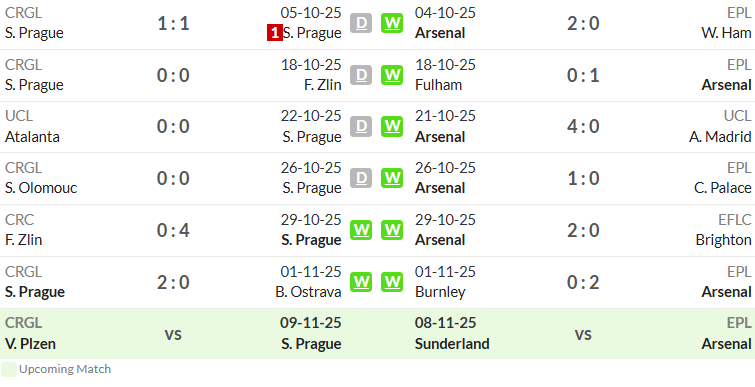Click the D result badge dated 05-10-25

[x=361, y=23]
